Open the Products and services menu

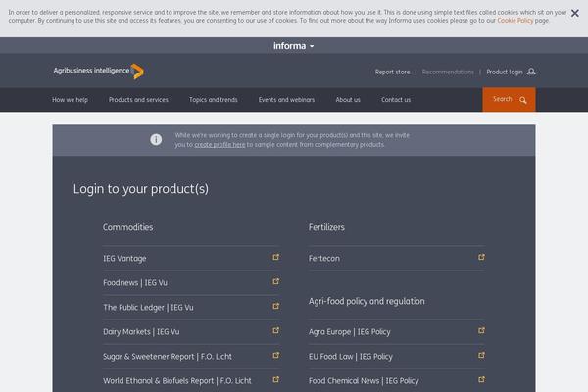(138, 100)
